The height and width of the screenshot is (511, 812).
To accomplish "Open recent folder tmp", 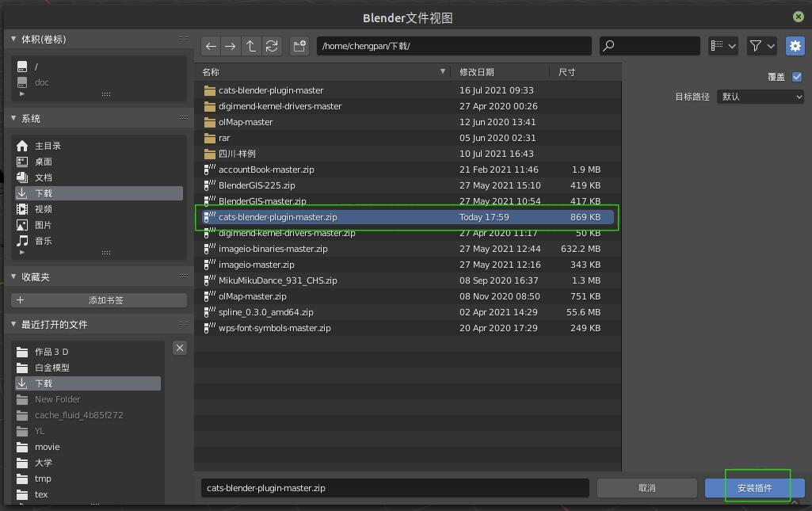I will coord(88,479).
